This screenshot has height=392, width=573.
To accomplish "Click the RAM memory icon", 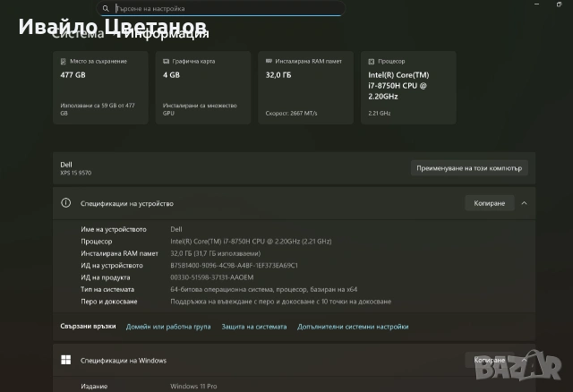I will click(x=269, y=62).
